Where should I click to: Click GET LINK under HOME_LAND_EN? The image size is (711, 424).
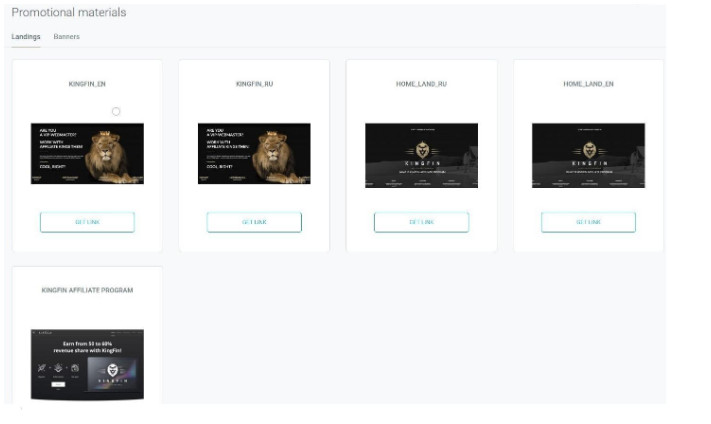point(588,222)
